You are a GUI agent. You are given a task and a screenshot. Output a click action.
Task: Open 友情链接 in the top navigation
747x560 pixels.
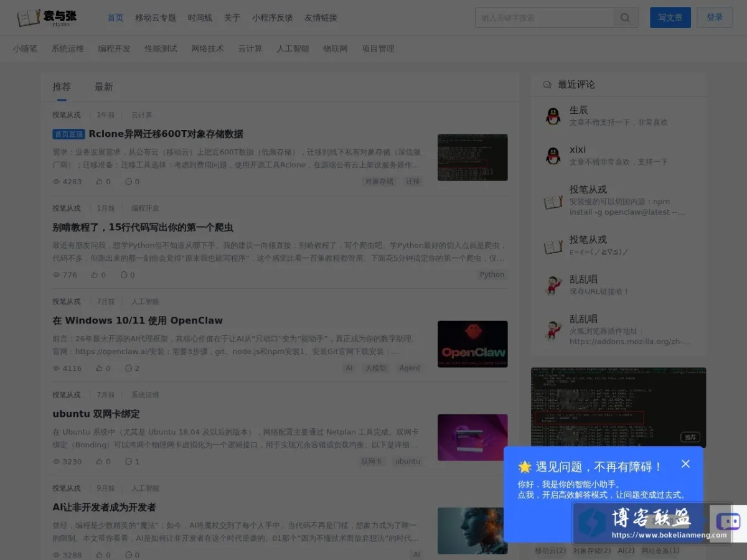point(321,17)
